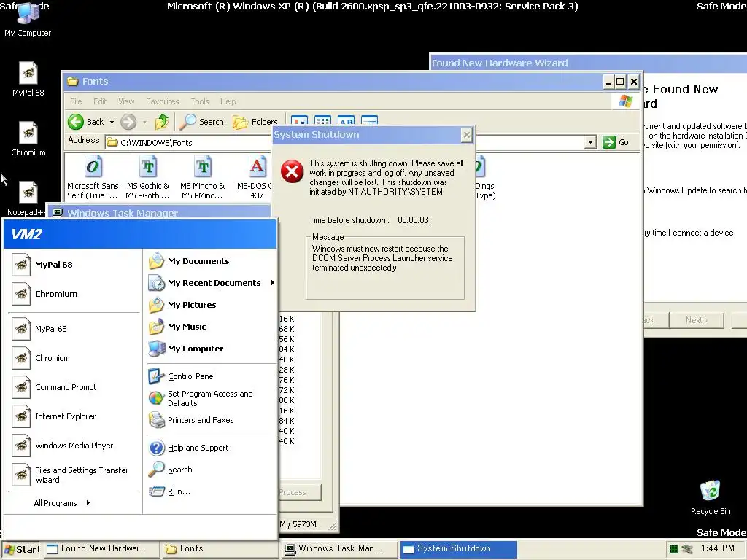The width and height of the screenshot is (747, 560).
Task: Toggle the Folders pane in Fonts window
Action: coord(255,122)
